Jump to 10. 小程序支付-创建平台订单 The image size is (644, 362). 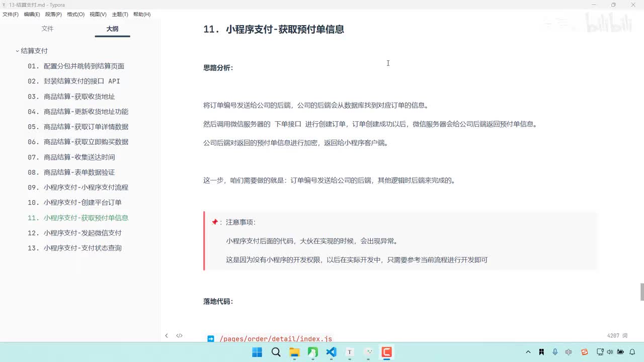(x=74, y=203)
